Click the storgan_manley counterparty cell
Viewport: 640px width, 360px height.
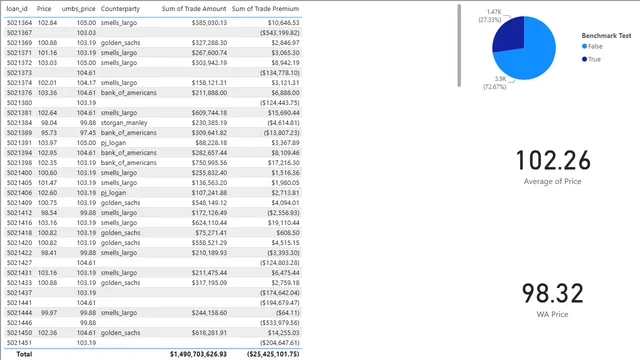(x=124, y=122)
